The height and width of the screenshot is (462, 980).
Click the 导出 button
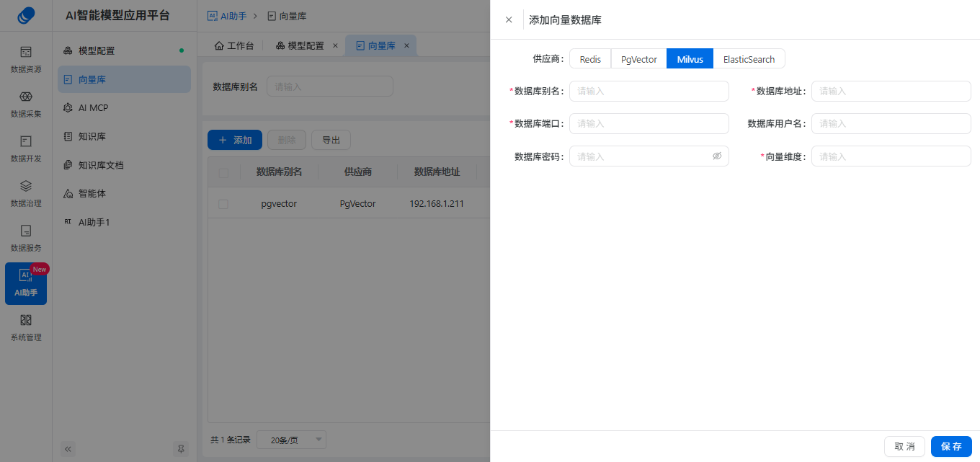point(331,140)
